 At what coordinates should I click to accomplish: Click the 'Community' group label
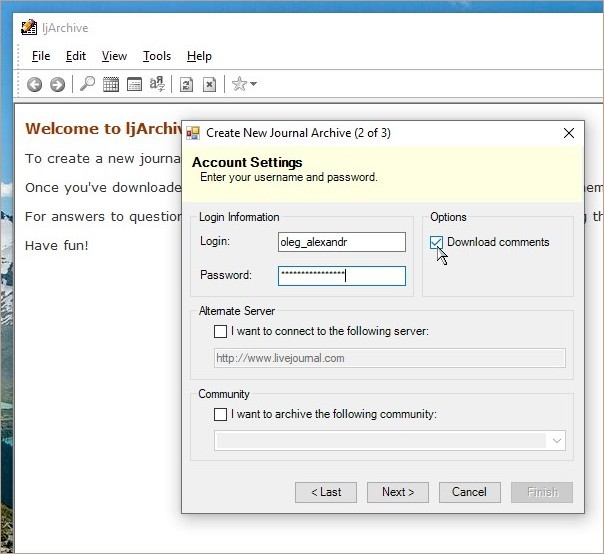pyautogui.click(x=224, y=394)
